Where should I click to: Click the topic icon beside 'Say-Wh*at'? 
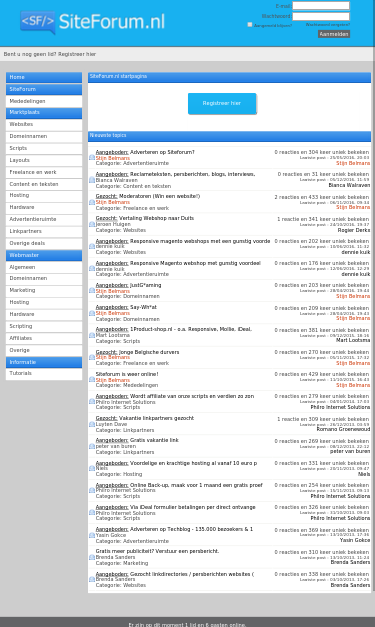pyautogui.click(x=92, y=313)
